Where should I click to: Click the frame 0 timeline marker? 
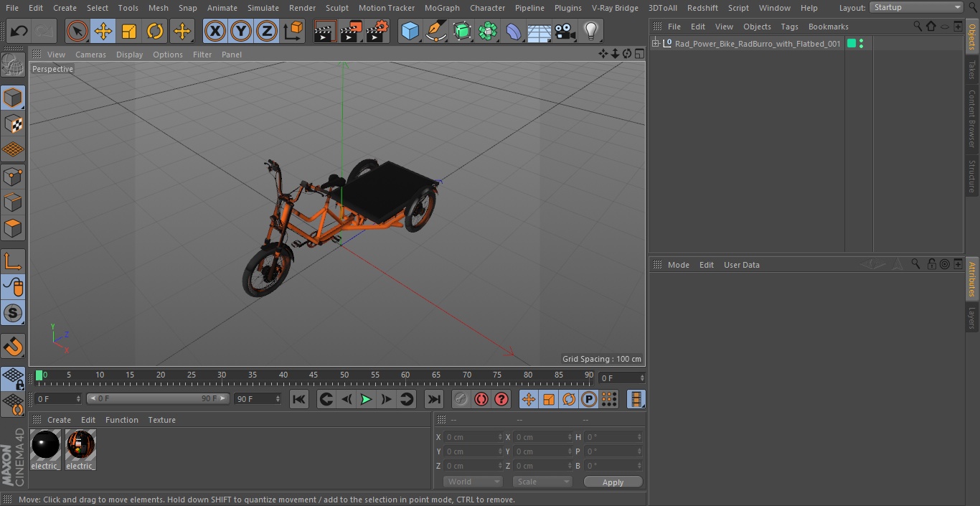click(39, 375)
